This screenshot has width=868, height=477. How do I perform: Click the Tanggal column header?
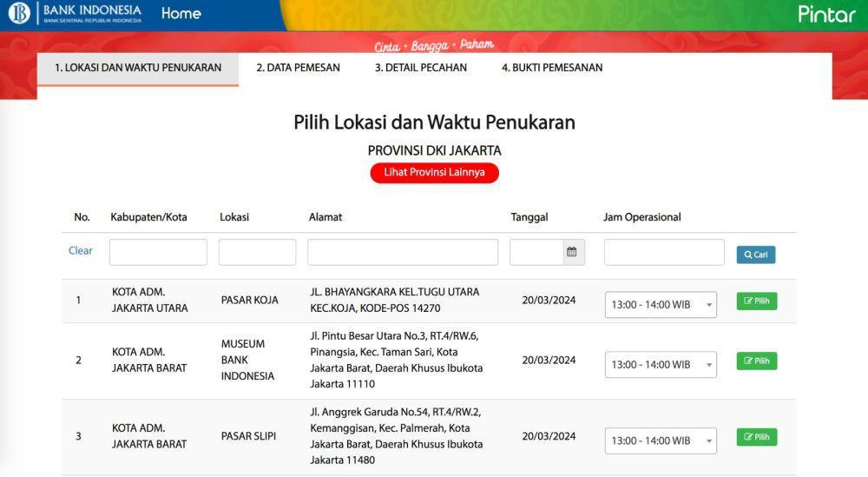coord(529,217)
